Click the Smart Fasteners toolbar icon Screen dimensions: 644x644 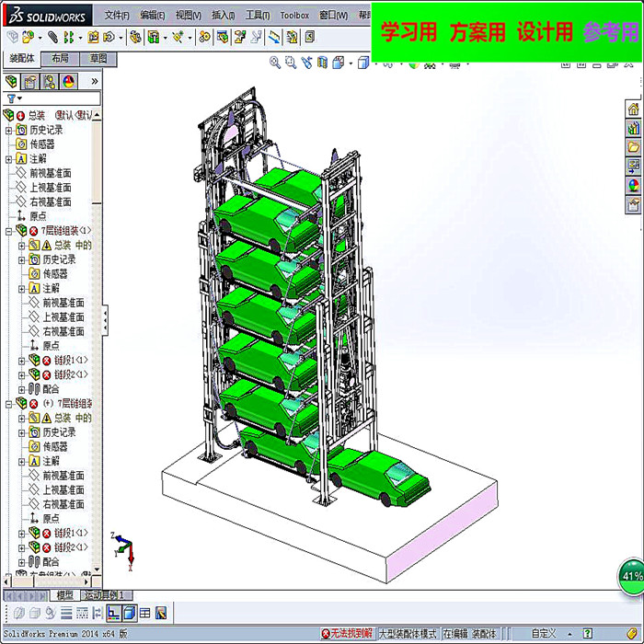pyautogui.click(x=93, y=38)
